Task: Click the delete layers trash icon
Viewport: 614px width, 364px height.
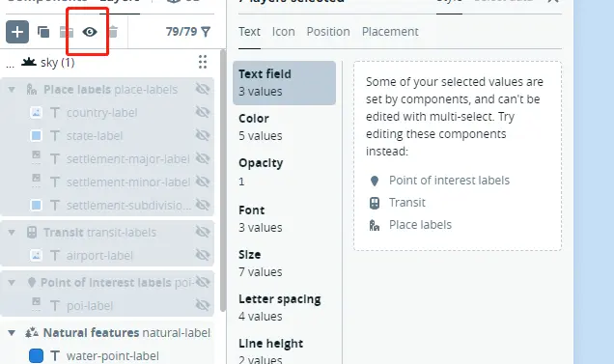Action: coord(113,32)
